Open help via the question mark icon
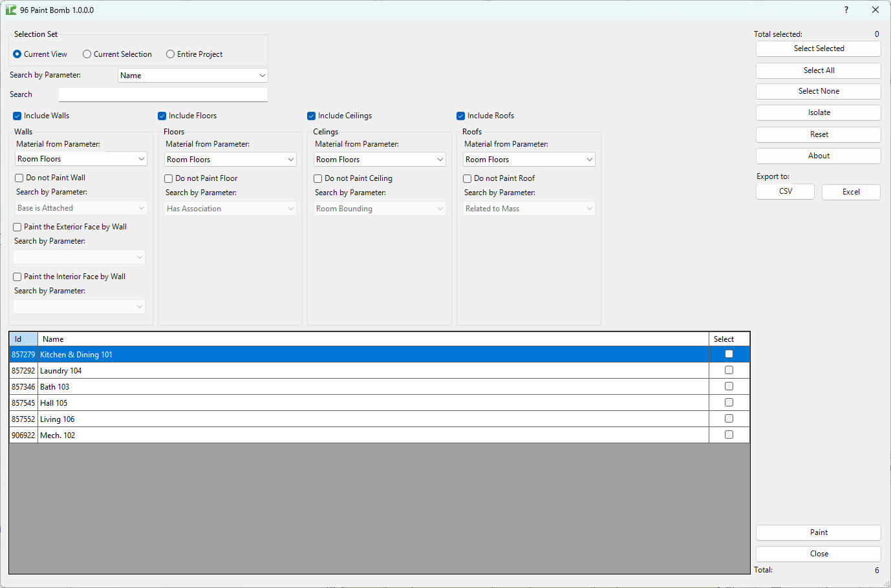891x588 pixels. click(846, 10)
